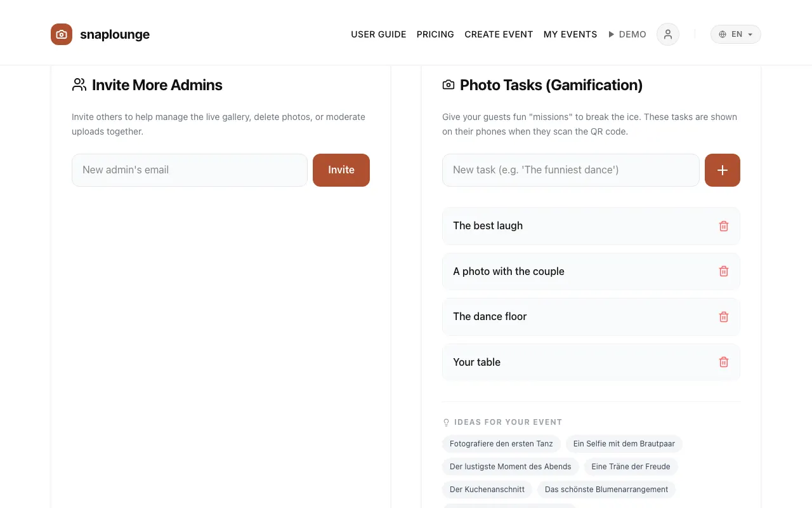Remove the 'The dance floor' task
This screenshot has width=812, height=508.
(724, 317)
